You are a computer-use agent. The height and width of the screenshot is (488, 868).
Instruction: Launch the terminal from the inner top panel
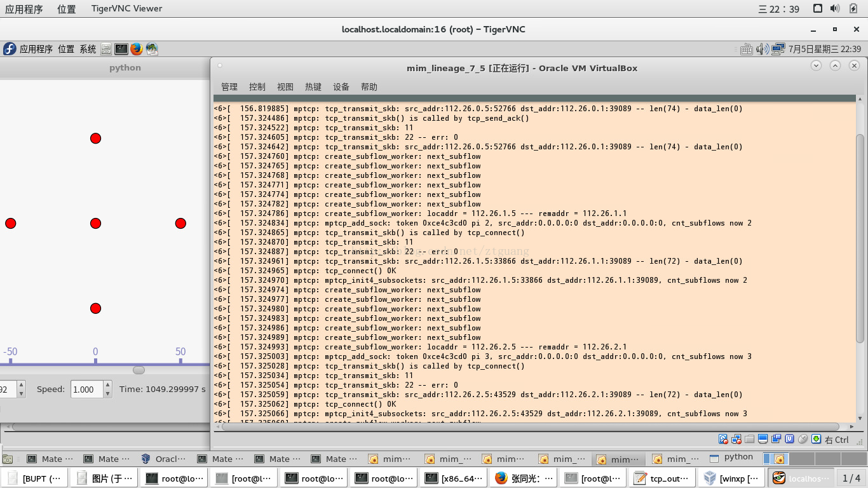[121, 49]
